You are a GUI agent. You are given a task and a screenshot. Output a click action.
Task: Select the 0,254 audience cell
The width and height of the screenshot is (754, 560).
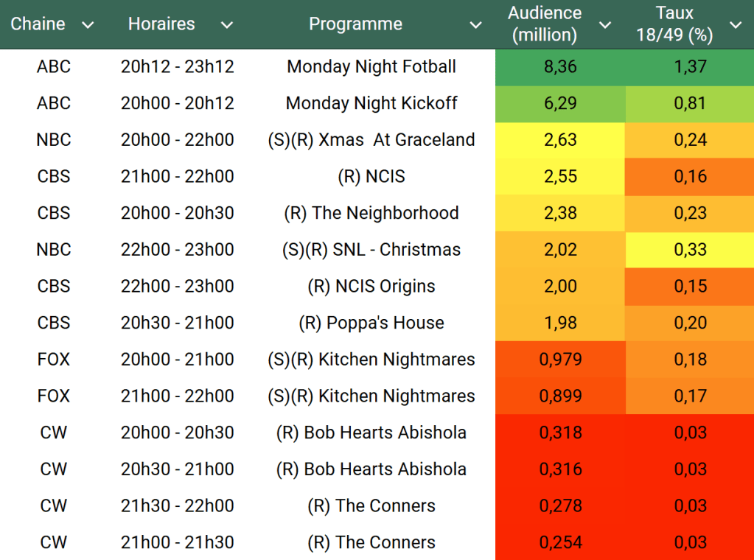[560, 542]
